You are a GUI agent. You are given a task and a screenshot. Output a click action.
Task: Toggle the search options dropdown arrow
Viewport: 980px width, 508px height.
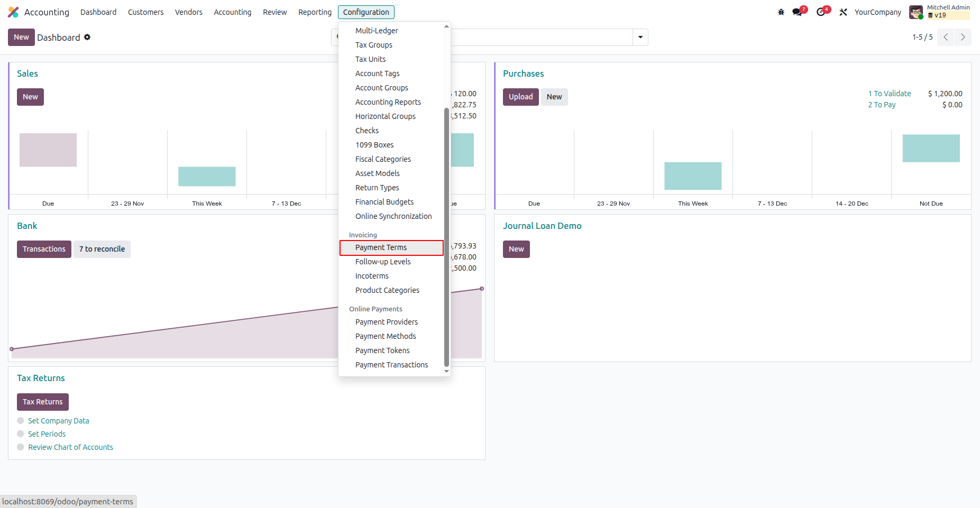640,37
